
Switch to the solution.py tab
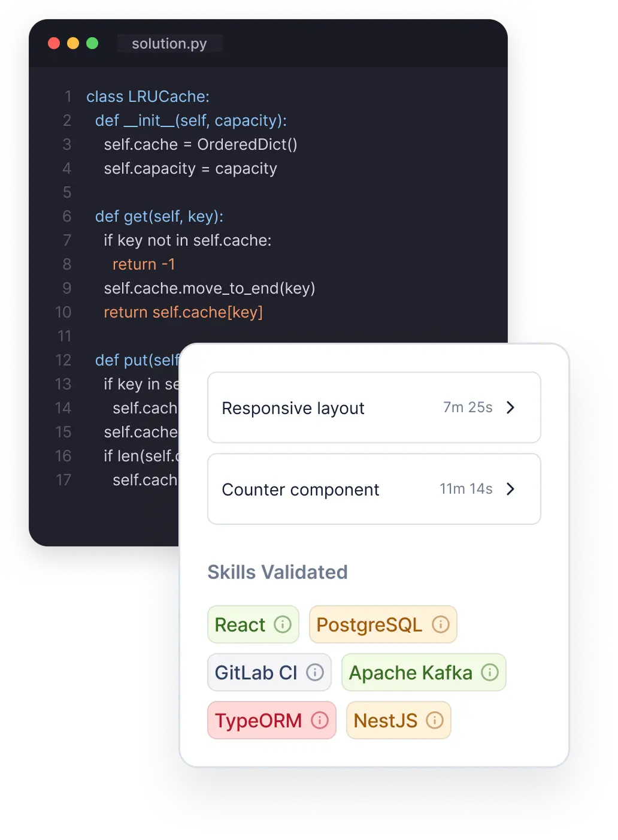pos(169,43)
